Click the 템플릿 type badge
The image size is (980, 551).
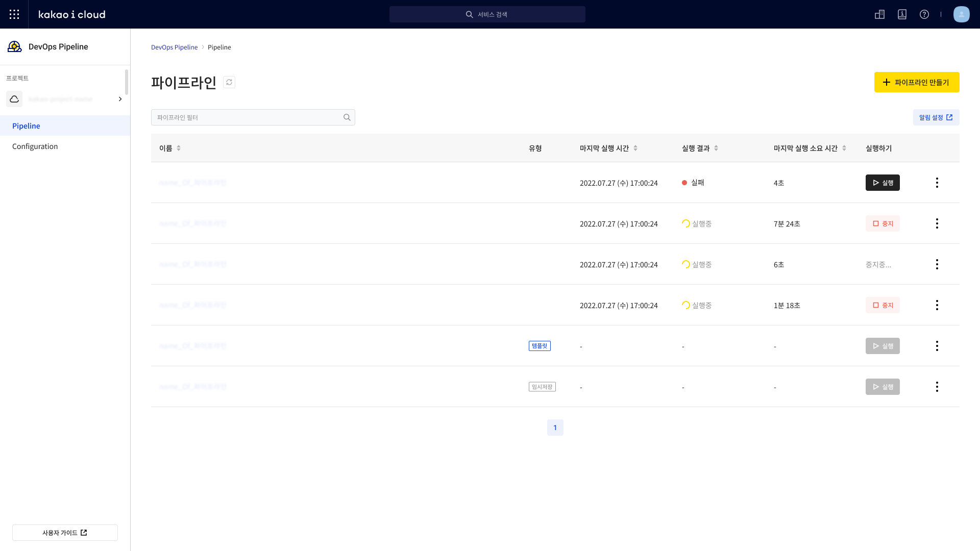tap(540, 346)
